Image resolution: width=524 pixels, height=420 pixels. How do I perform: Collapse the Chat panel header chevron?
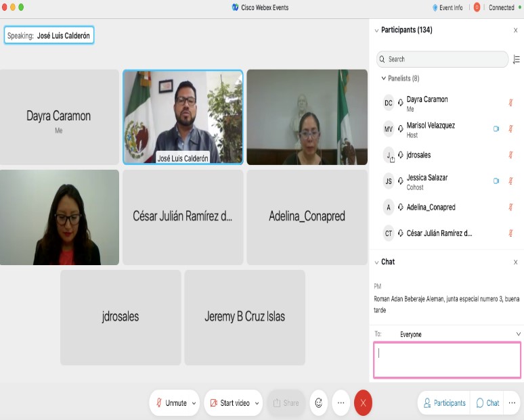376,262
